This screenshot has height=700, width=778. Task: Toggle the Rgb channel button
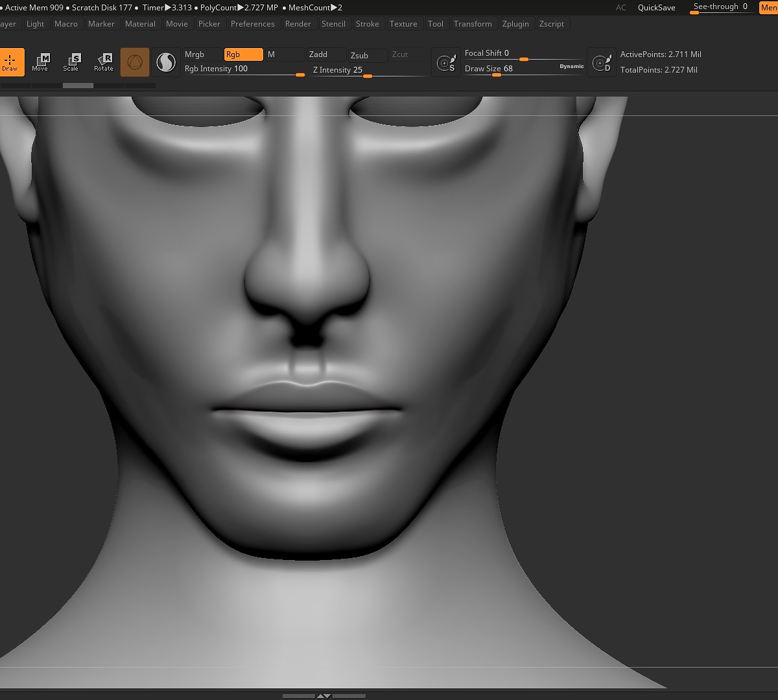tap(244, 54)
